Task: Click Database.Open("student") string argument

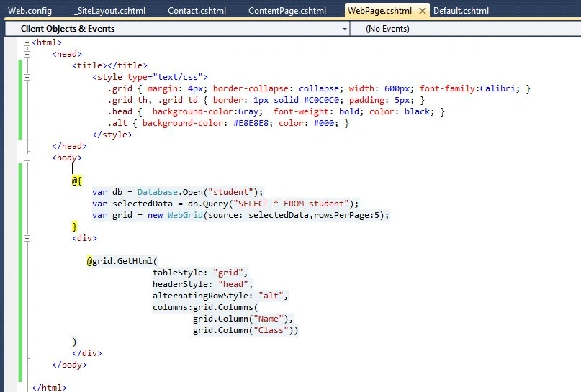Action: (x=230, y=192)
